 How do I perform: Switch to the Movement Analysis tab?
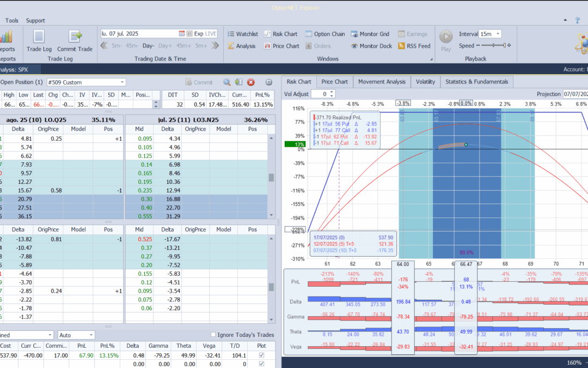pyautogui.click(x=382, y=81)
